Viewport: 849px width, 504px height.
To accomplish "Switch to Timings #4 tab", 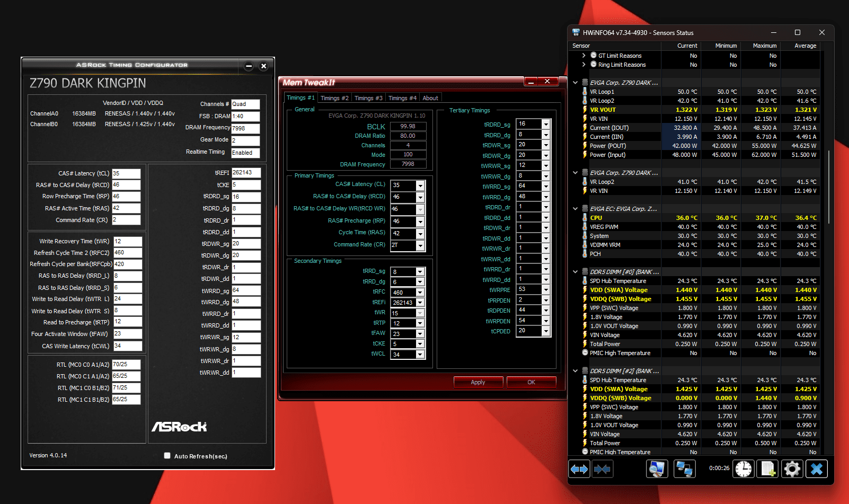I will pyautogui.click(x=402, y=98).
